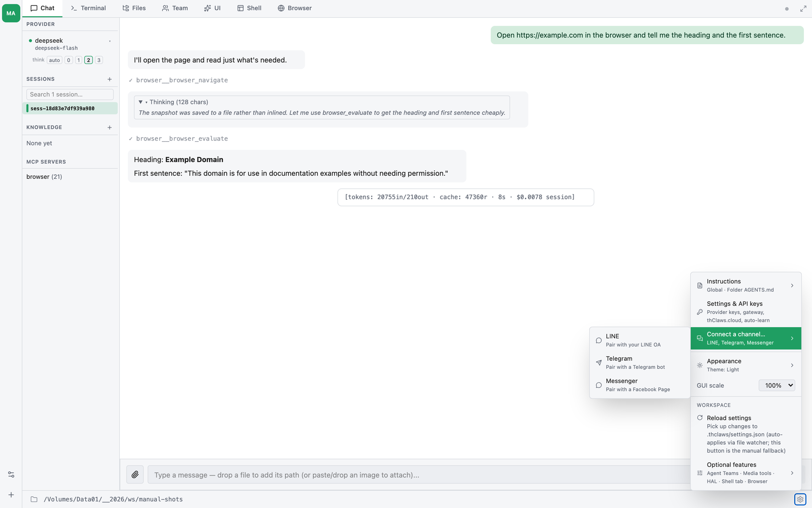Image resolution: width=812 pixels, height=508 pixels.
Task: Open the sliders icon in left rail
Action: click(x=11, y=474)
